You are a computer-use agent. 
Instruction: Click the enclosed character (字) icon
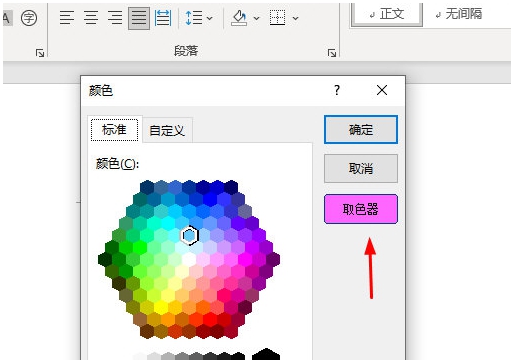pos(29,18)
